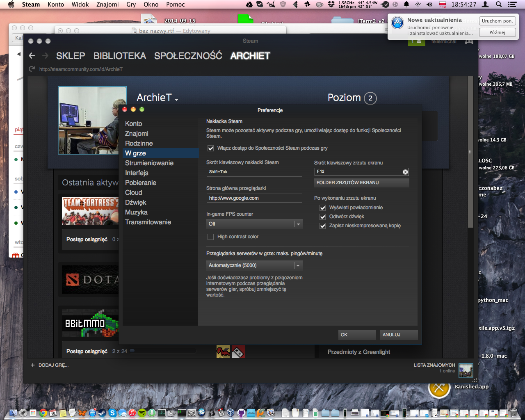
Task: Click Uruchom pon. in update notification
Action: click(x=497, y=21)
